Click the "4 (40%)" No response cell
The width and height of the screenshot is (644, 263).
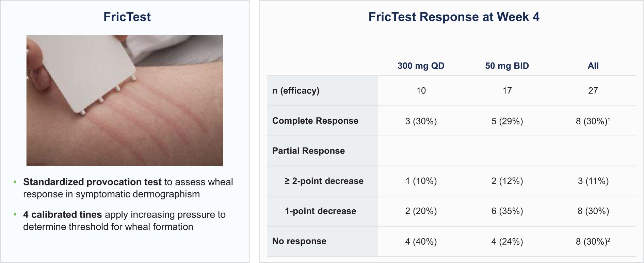tap(421, 242)
